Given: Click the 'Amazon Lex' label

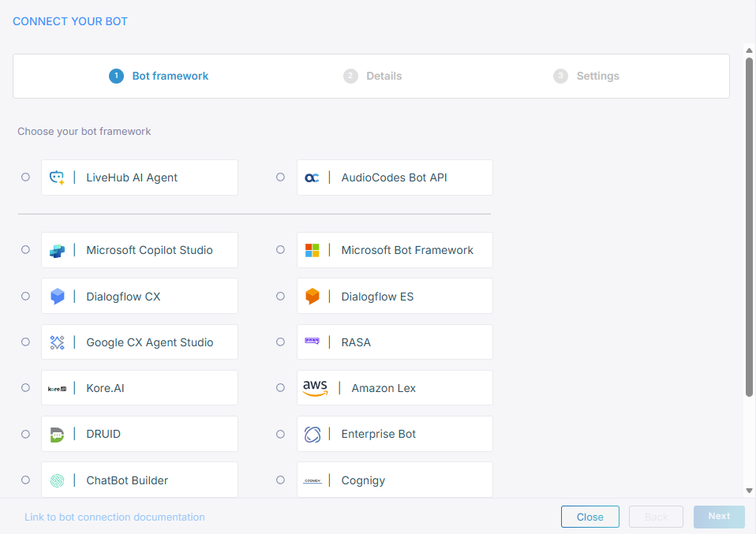Looking at the screenshot, I should tap(384, 388).
